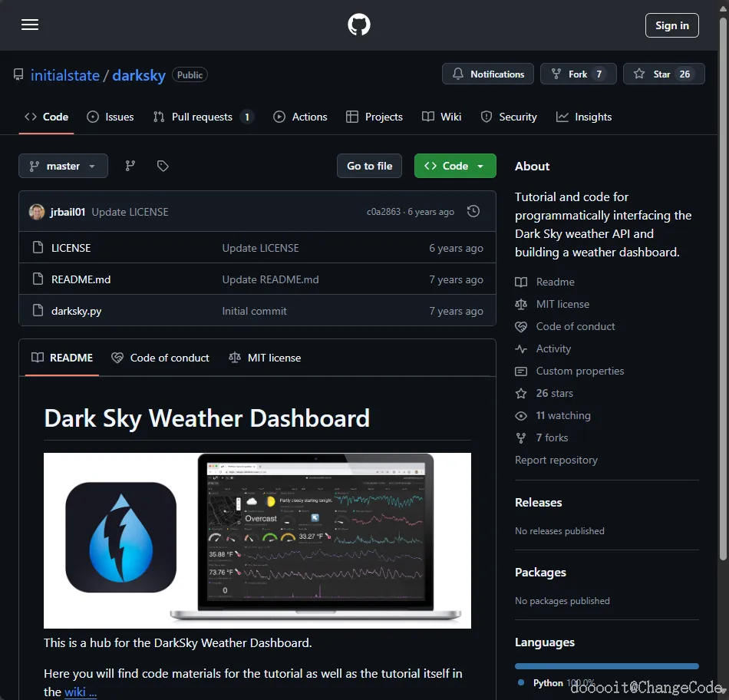Expand the master branch dropdown
729x700 pixels.
(x=63, y=166)
